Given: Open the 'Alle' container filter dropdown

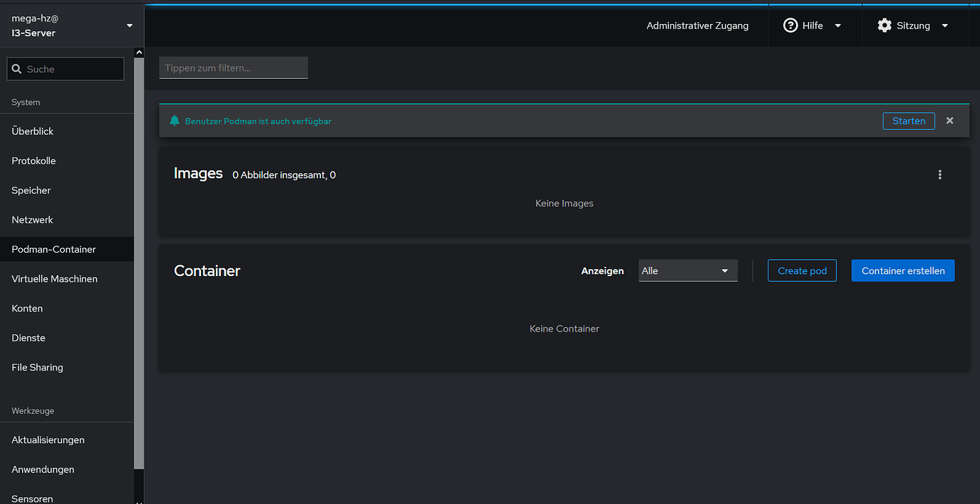Looking at the screenshot, I should pos(687,270).
